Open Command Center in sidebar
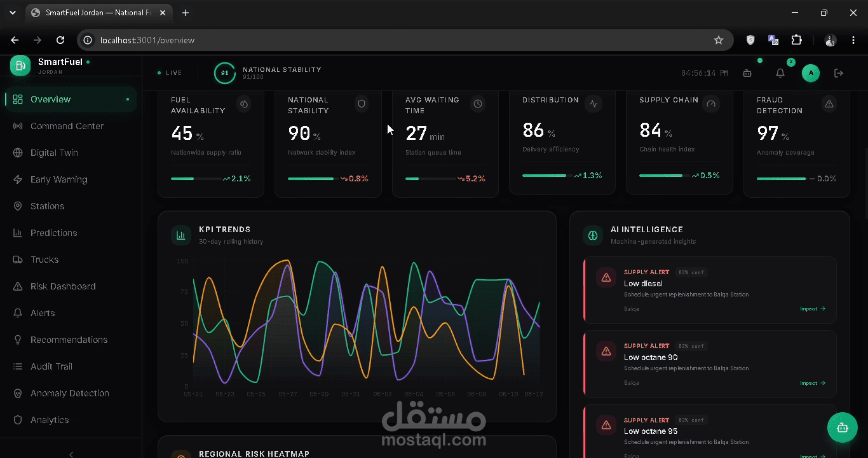The width and height of the screenshot is (868, 458). (x=71, y=126)
